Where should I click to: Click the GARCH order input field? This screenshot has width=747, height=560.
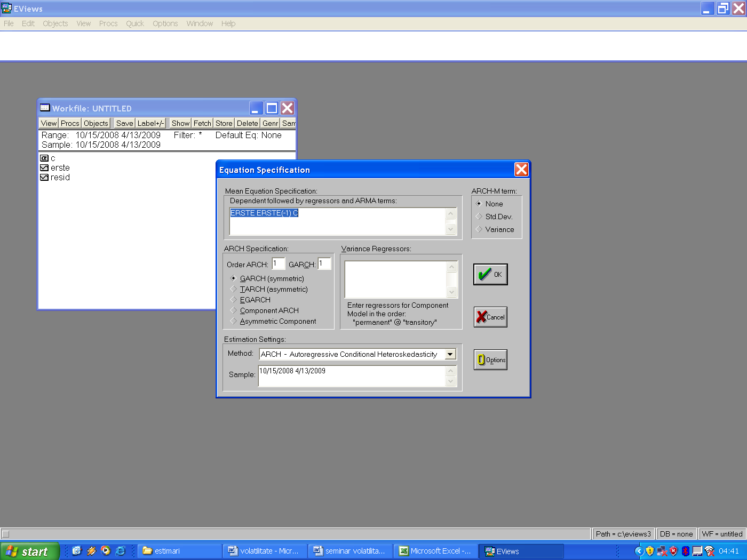tap(324, 263)
